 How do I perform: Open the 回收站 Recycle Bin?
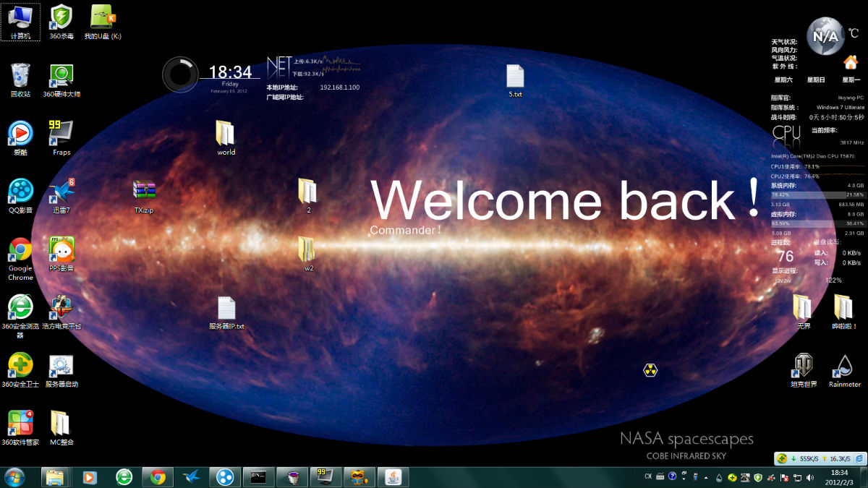click(20, 80)
